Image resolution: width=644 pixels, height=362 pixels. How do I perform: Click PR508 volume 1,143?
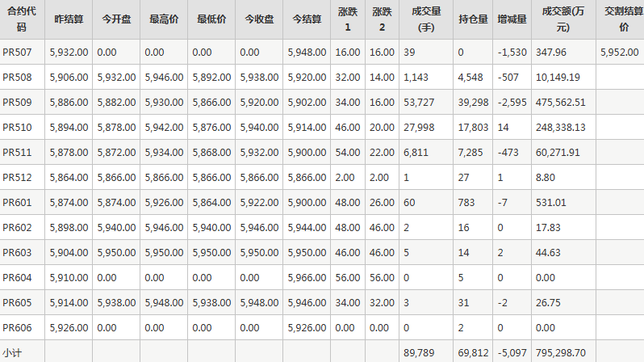tap(416, 78)
